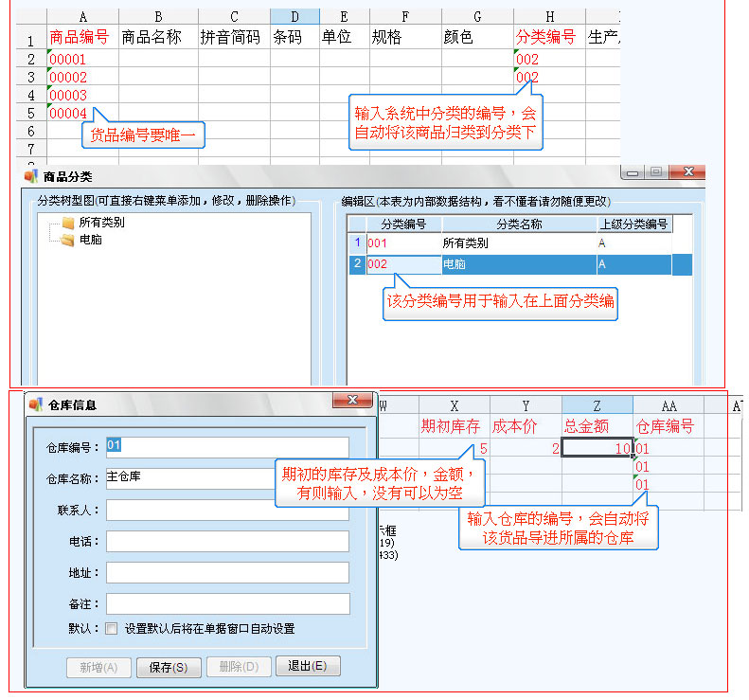Focus the 联系人 input field

click(x=227, y=511)
